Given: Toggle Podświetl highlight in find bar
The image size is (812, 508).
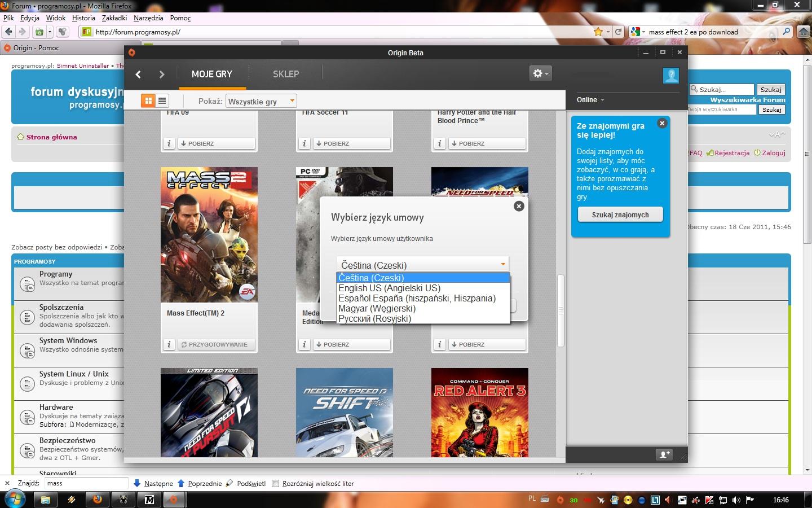Looking at the screenshot, I should [x=245, y=483].
